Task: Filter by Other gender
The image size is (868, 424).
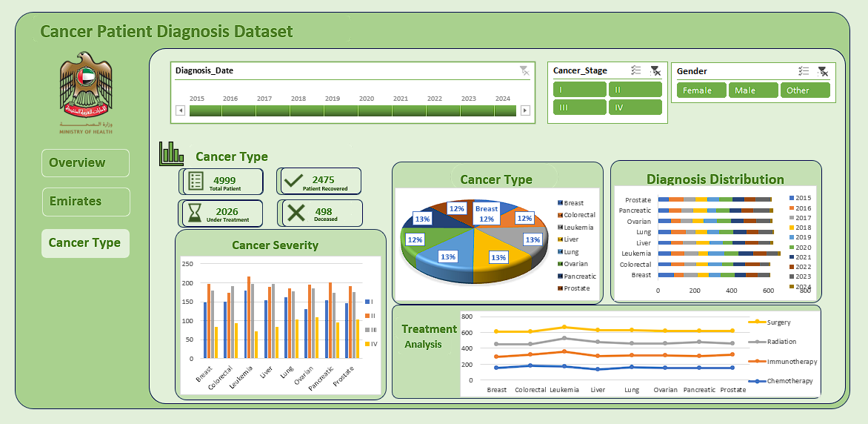Action: 805,90
